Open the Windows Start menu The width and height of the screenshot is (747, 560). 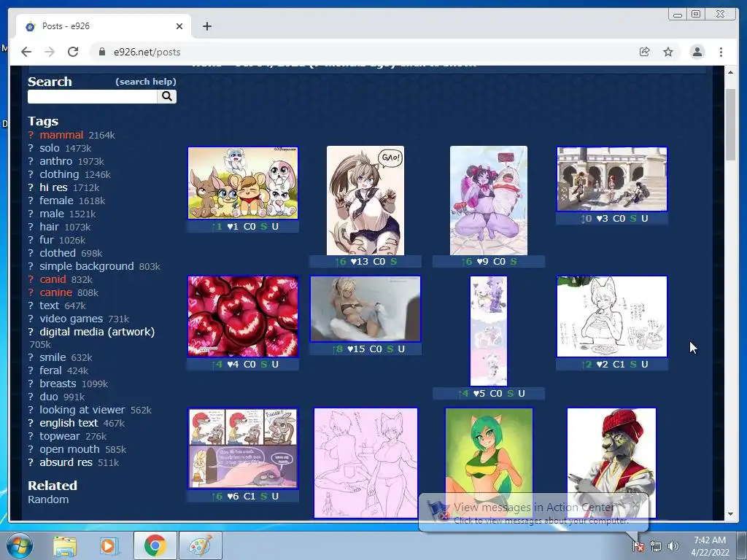tap(18, 545)
